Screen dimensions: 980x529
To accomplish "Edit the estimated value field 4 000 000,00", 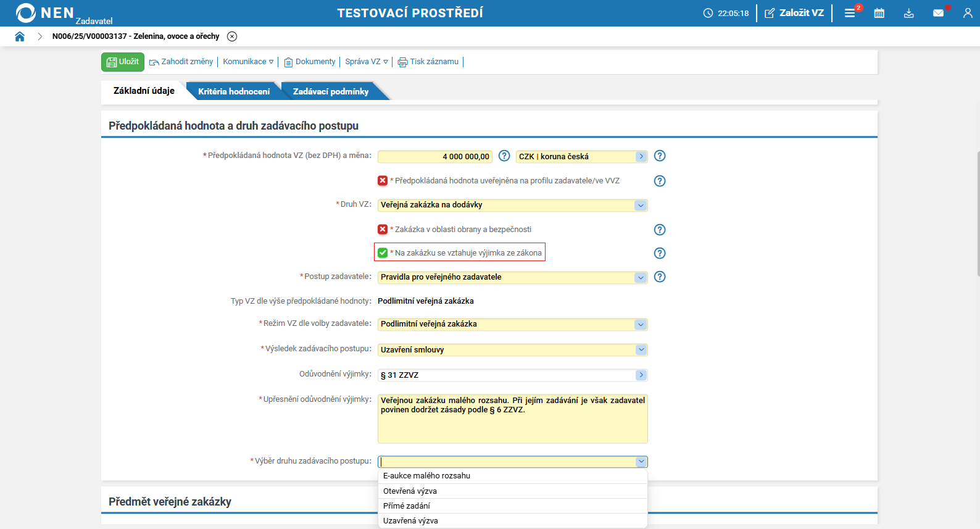I will [x=435, y=157].
